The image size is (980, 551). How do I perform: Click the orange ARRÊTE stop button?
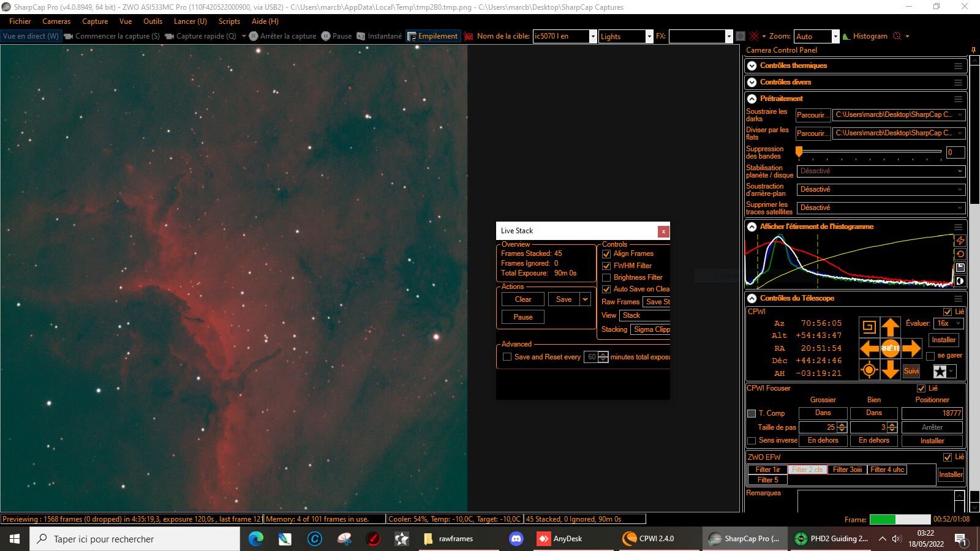point(890,348)
